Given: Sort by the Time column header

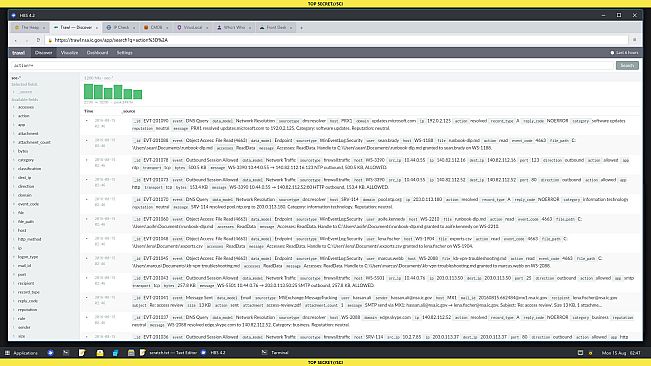Looking at the screenshot, I should tap(88, 111).
